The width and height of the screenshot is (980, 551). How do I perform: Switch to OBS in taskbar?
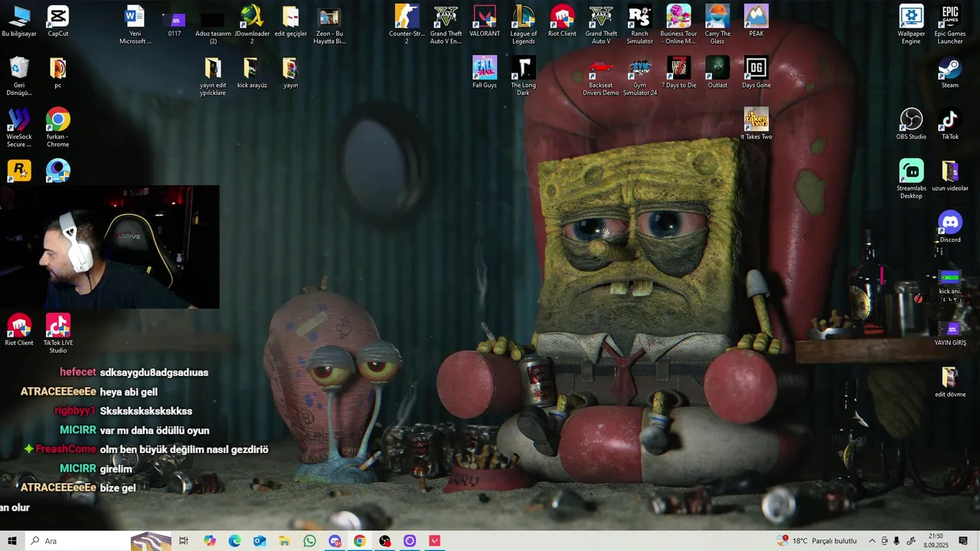click(x=384, y=541)
